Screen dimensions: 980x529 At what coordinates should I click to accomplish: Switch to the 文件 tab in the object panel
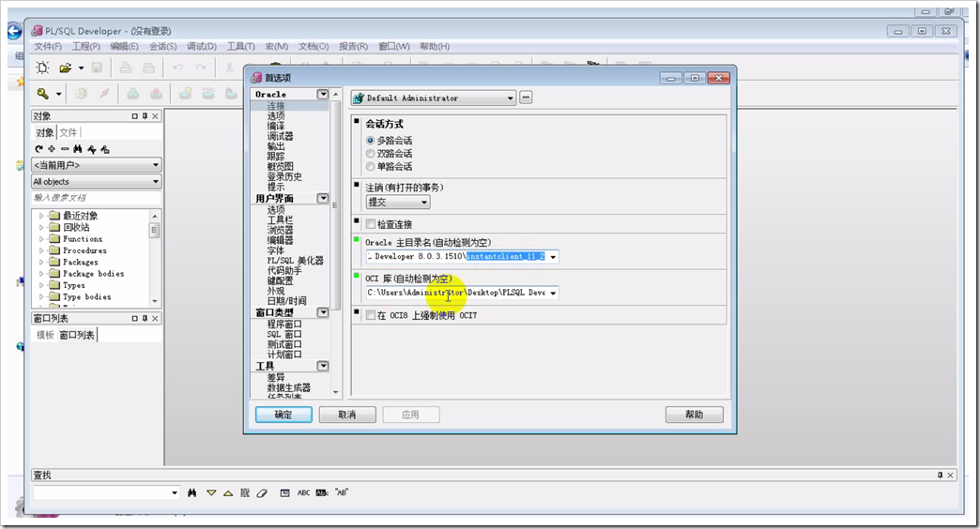(69, 132)
